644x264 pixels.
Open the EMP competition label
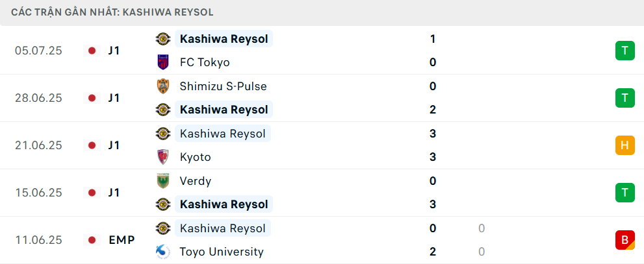tap(122, 240)
